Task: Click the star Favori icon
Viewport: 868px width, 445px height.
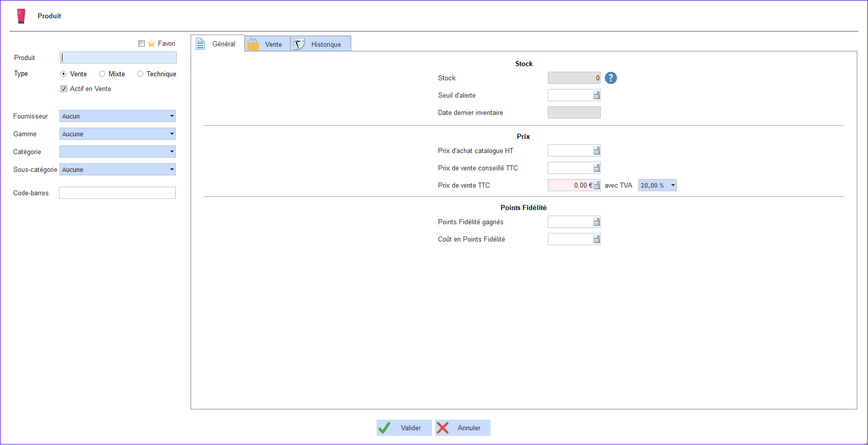Action: click(151, 44)
